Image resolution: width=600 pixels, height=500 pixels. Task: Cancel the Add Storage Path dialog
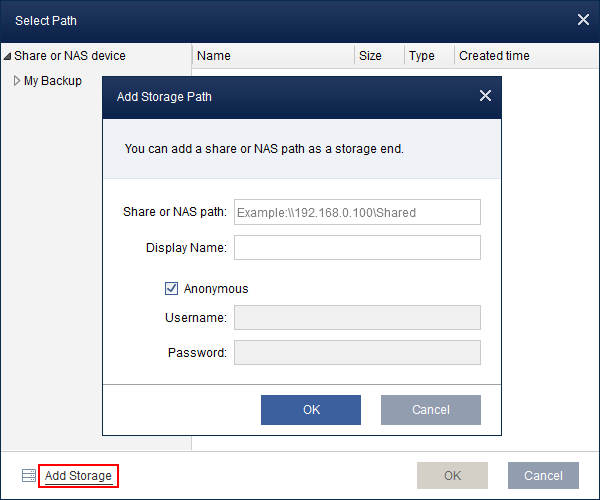(x=430, y=410)
